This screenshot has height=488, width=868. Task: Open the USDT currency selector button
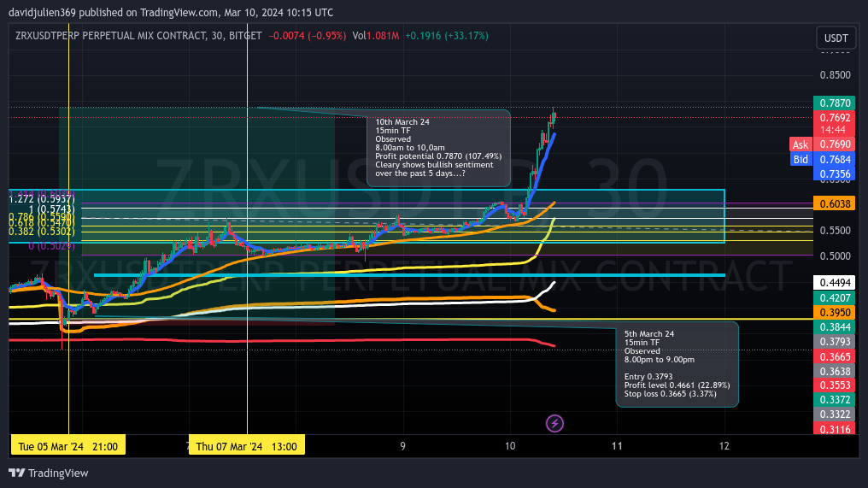836,38
